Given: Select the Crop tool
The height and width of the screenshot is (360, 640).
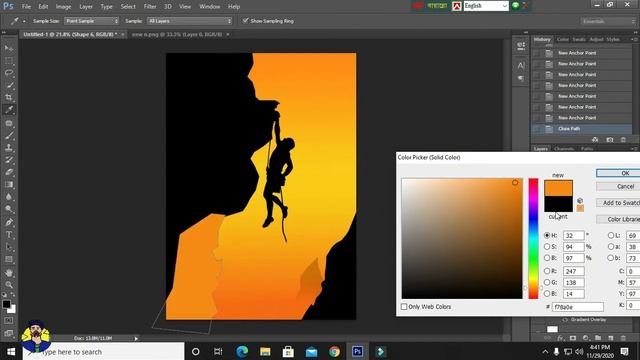Looking at the screenshot, I should pos(9,98).
